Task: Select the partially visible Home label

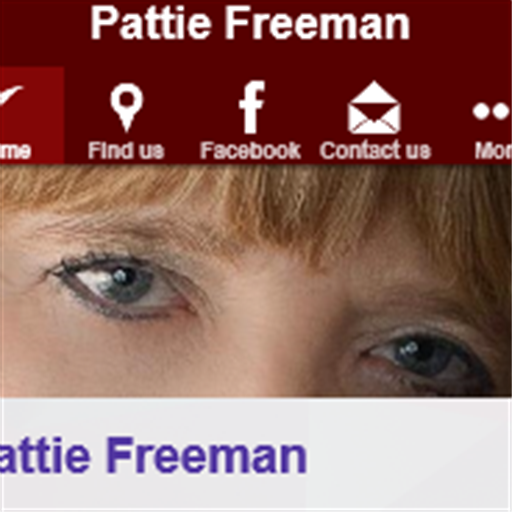Action: tap(15, 151)
